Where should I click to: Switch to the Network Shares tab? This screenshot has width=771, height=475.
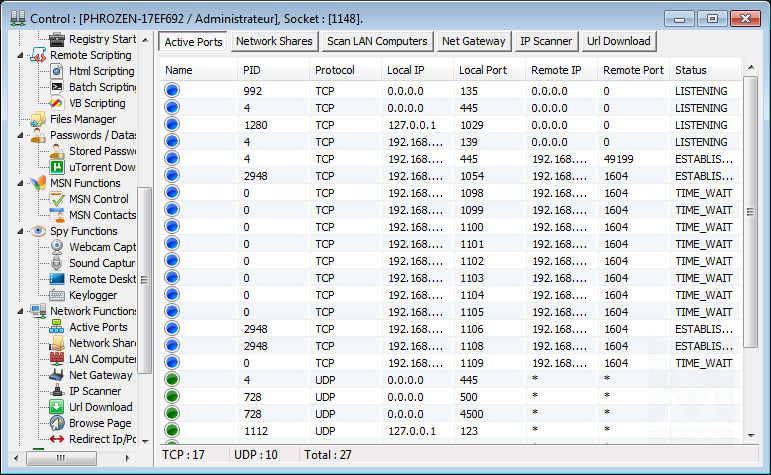click(x=274, y=41)
